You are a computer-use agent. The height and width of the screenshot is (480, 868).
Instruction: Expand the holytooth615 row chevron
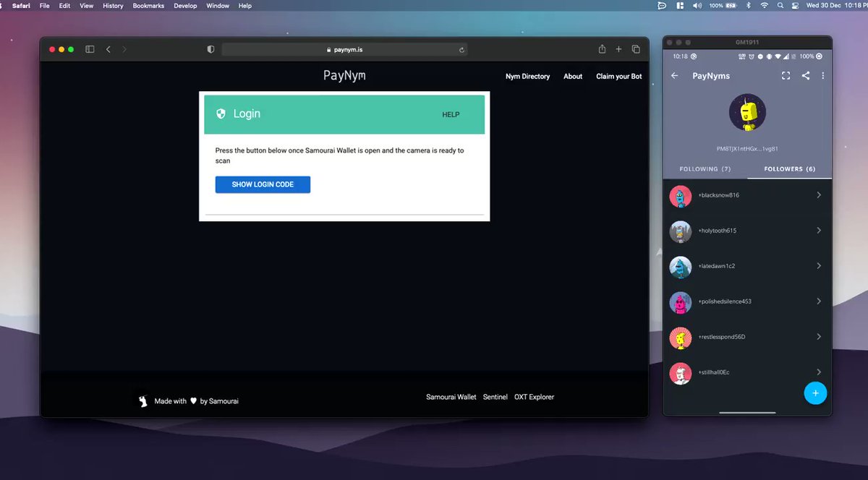click(x=819, y=231)
